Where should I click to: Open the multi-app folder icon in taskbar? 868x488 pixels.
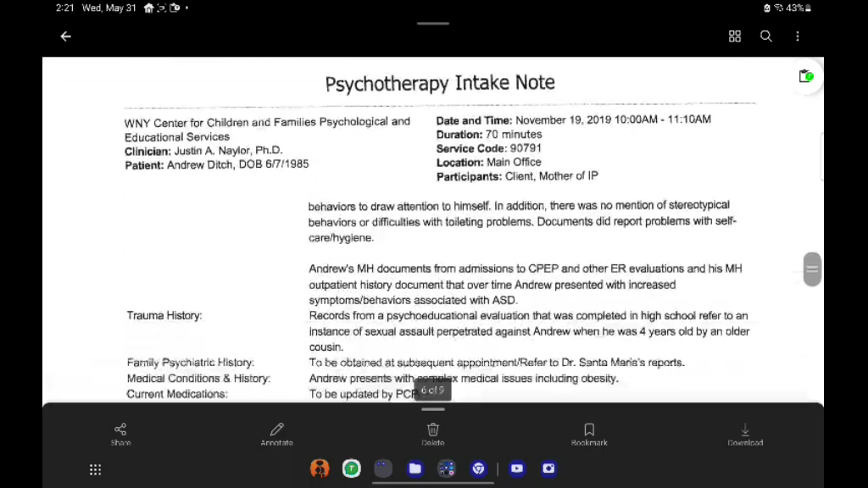(x=447, y=469)
